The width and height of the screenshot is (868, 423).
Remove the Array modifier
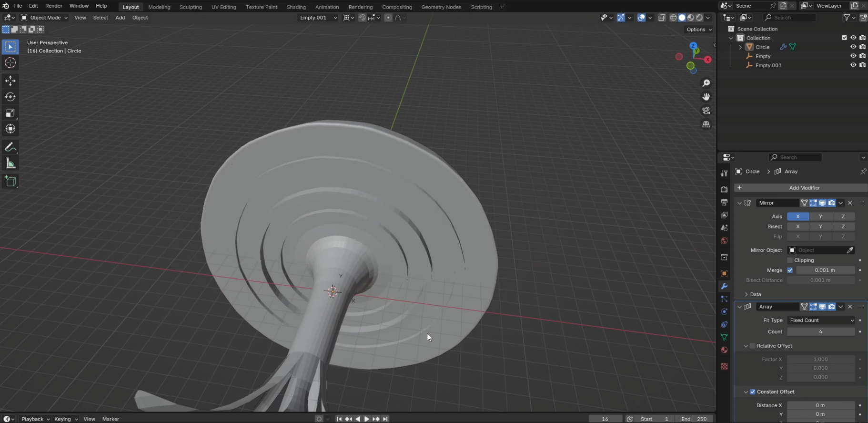pyautogui.click(x=850, y=307)
